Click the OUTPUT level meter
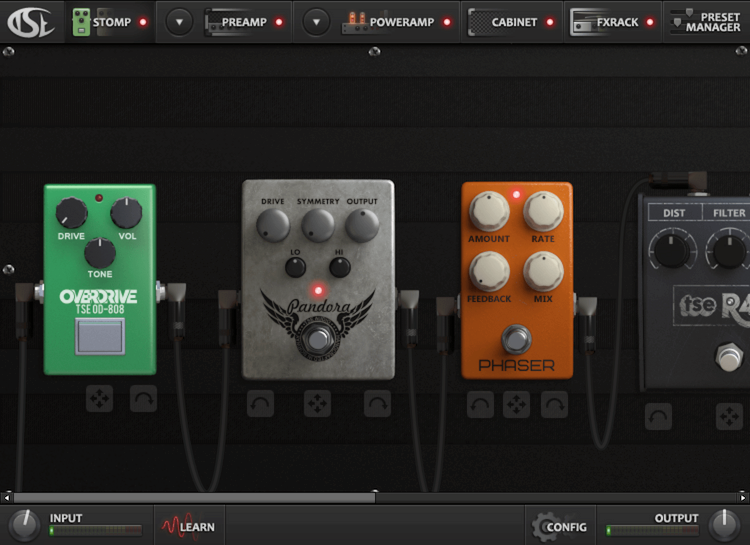The height and width of the screenshot is (545, 750). [652, 530]
